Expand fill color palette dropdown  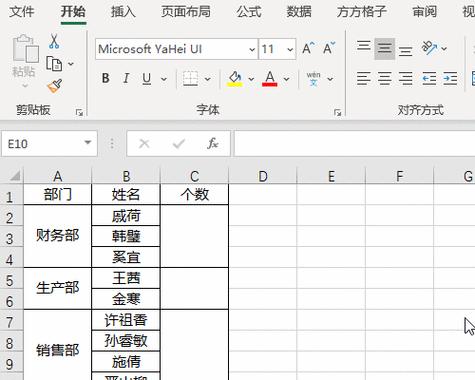tap(251, 79)
